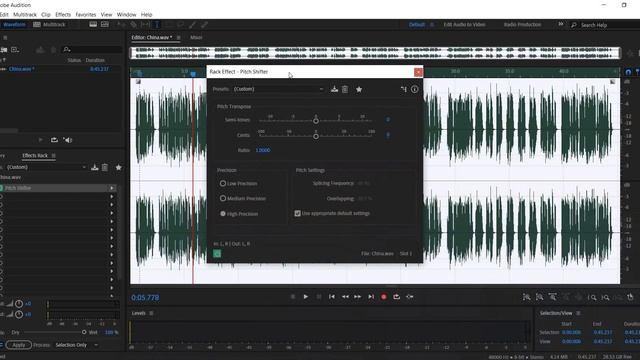Save Pitch Shifter settings as a preset
This screenshot has height=360, width=640.
tap(334, 89)
